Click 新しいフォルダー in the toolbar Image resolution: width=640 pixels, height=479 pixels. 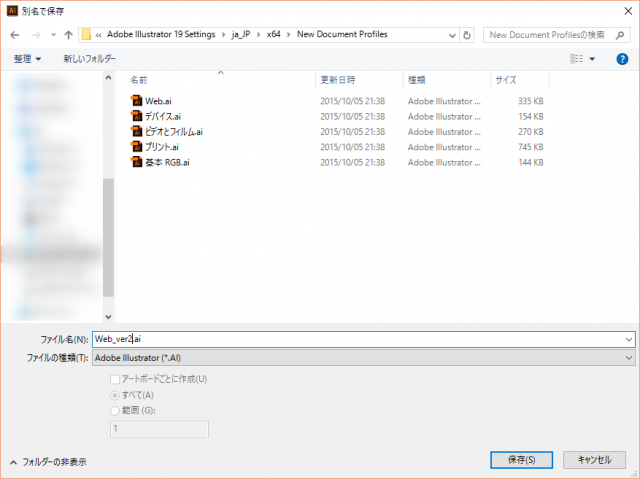(89, 59)
